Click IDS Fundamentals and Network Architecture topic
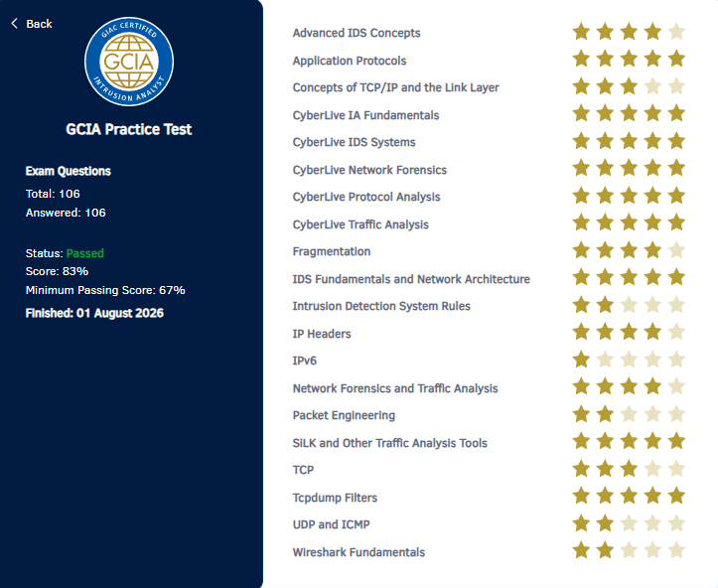718x588 pixels. coord(411,279)
